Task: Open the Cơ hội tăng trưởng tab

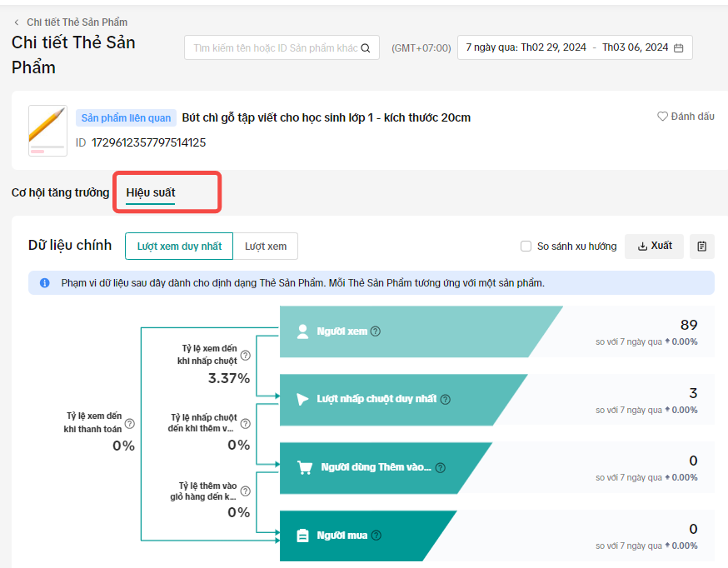Action: pos(60,192)
